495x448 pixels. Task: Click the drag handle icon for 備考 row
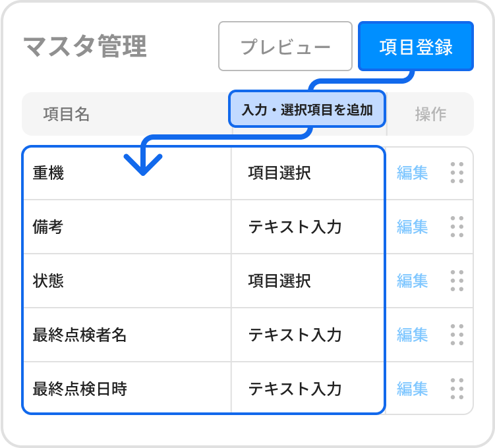457,227
